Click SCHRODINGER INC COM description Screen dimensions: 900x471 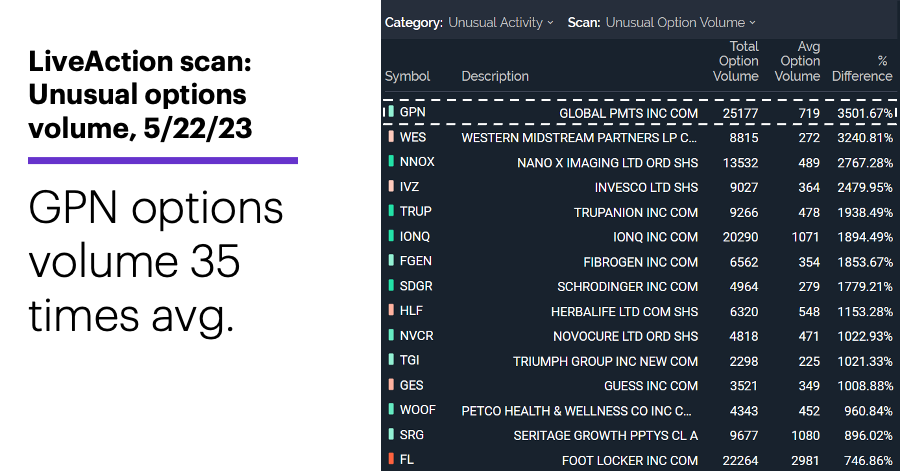(627, 287)
